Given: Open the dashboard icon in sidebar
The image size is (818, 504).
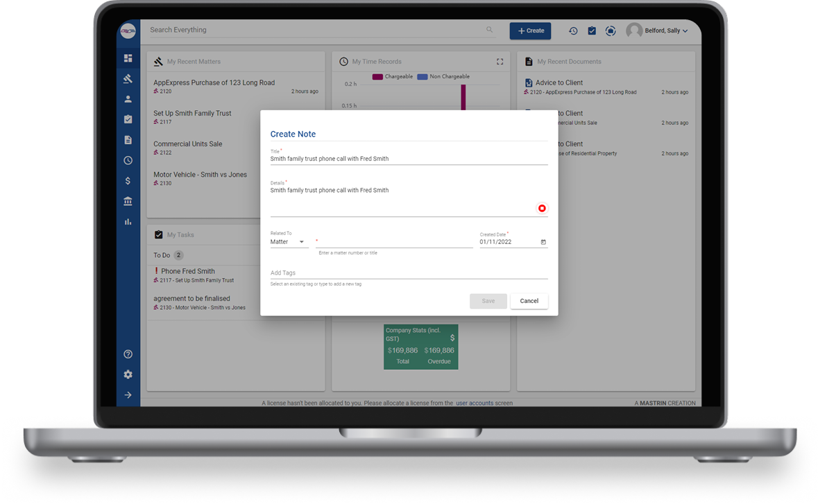Looking at the screenshot, I should [128, 58].
